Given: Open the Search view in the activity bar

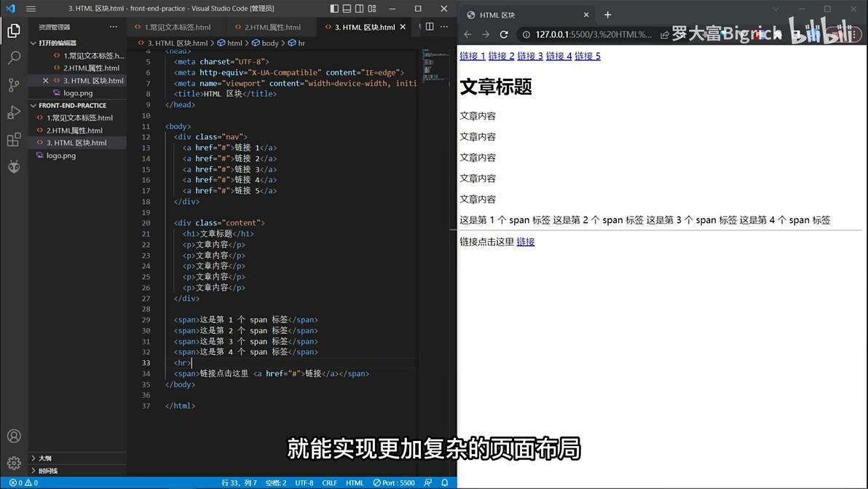Looking at the screenshot, I should pos(14,58).
